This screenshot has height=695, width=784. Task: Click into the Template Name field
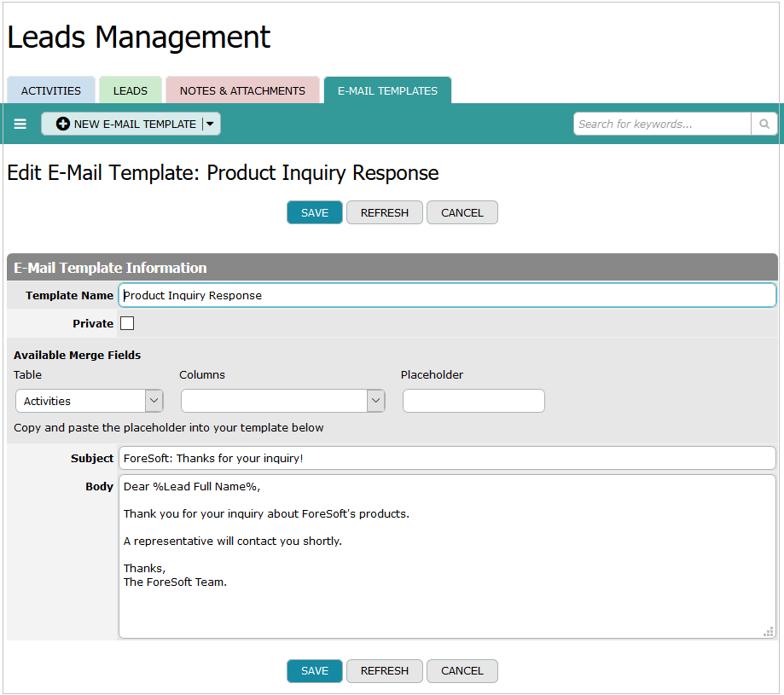447,295
